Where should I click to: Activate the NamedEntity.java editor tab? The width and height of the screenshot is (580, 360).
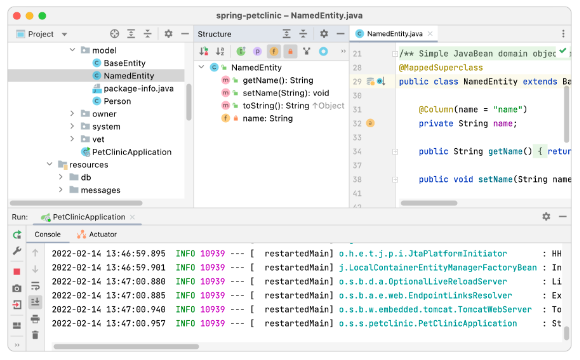click(394, 34)
